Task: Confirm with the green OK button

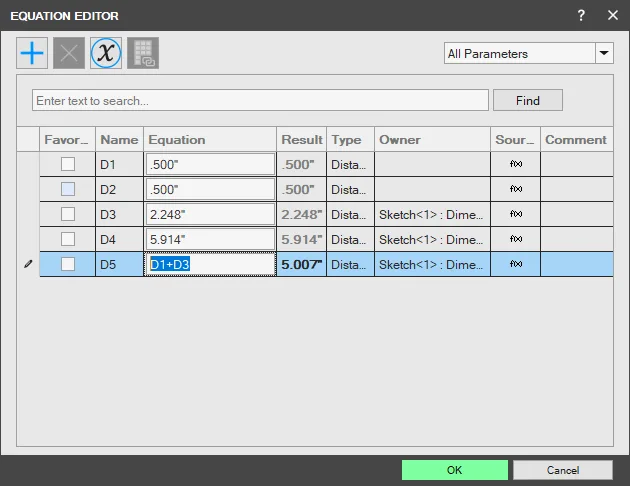Action: coord(454,470)
